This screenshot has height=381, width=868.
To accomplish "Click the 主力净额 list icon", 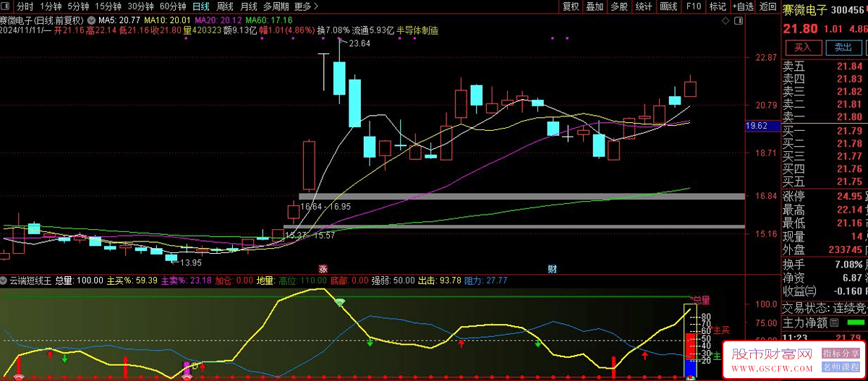I will 834,322.
